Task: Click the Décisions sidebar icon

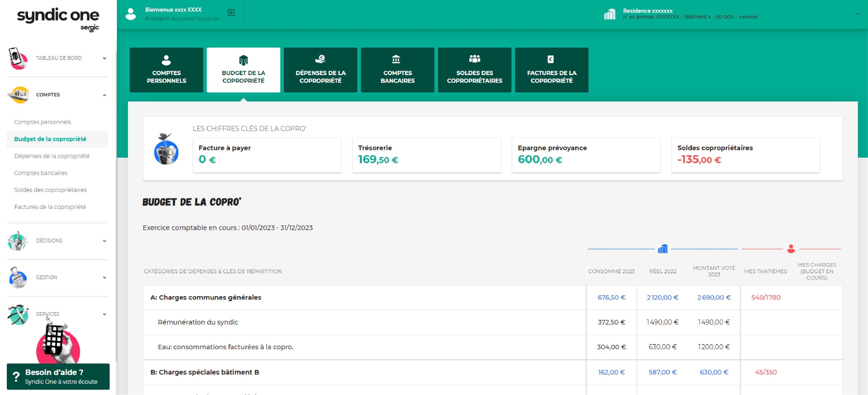Action: 18,241
